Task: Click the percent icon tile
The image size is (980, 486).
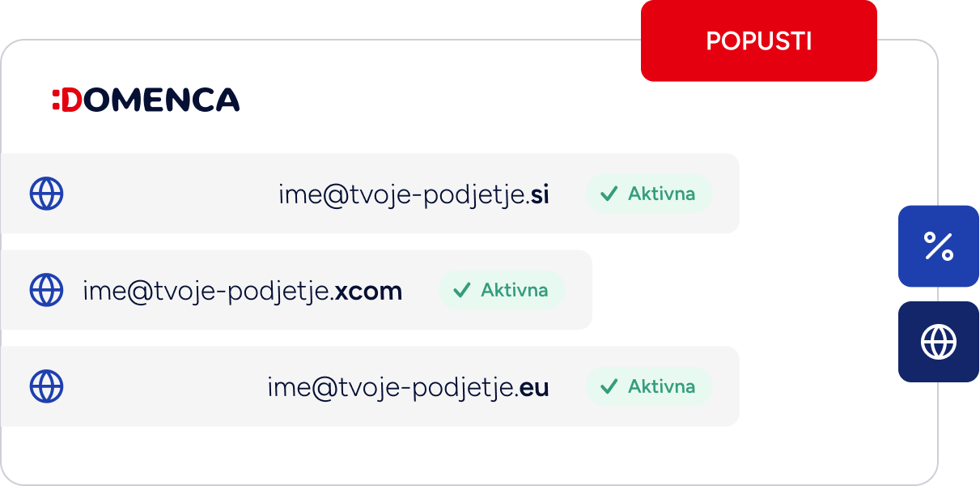Action: coord(939,246)
